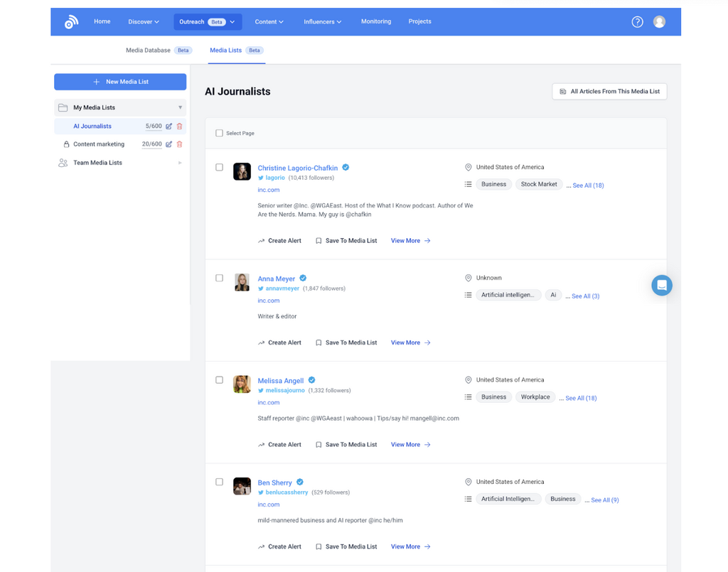Go to the Monitoring menu item
This screenshot has width=728, height=572.
[375, 22]
